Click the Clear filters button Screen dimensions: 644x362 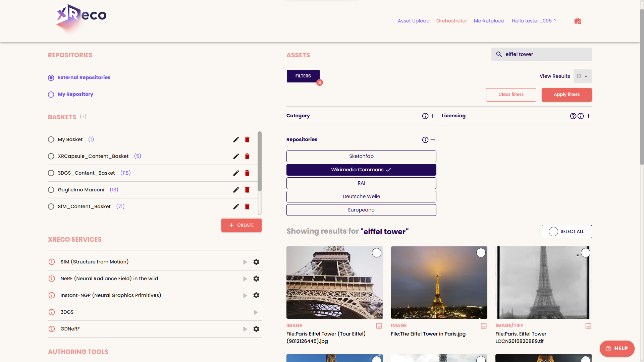[x=511, y=95]
